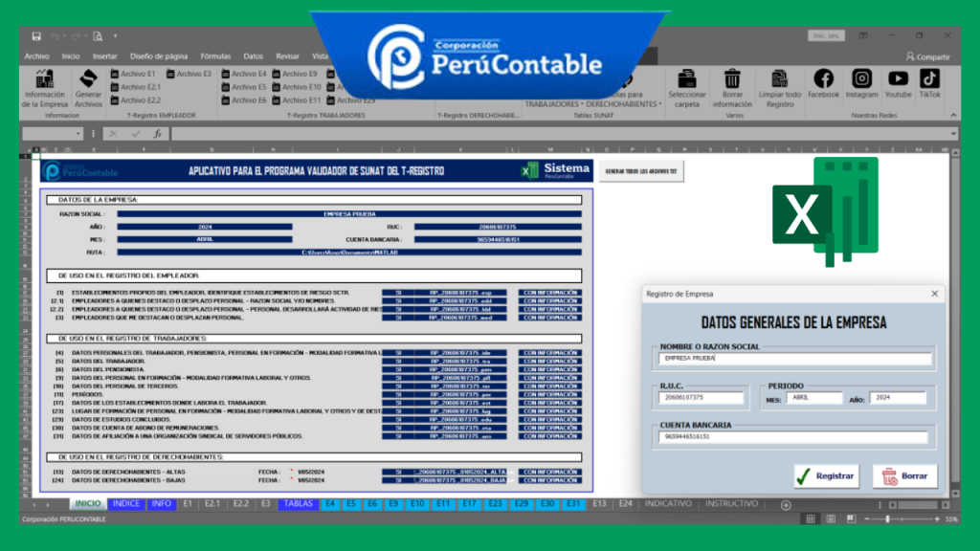Open the Undo history dropdown arrow

[x=64, y=36]
